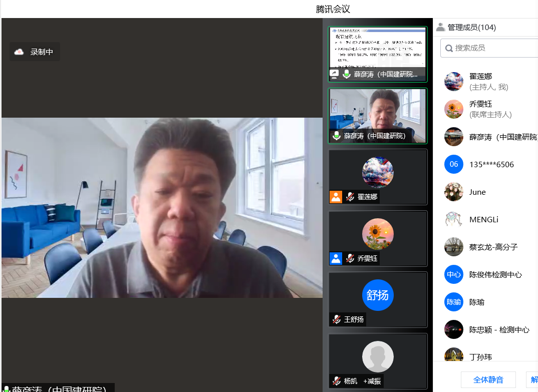Click the orange host badge on 翟莲娜's tile
This screenshot has width=538, height=392.
click(x=336, y=197)
